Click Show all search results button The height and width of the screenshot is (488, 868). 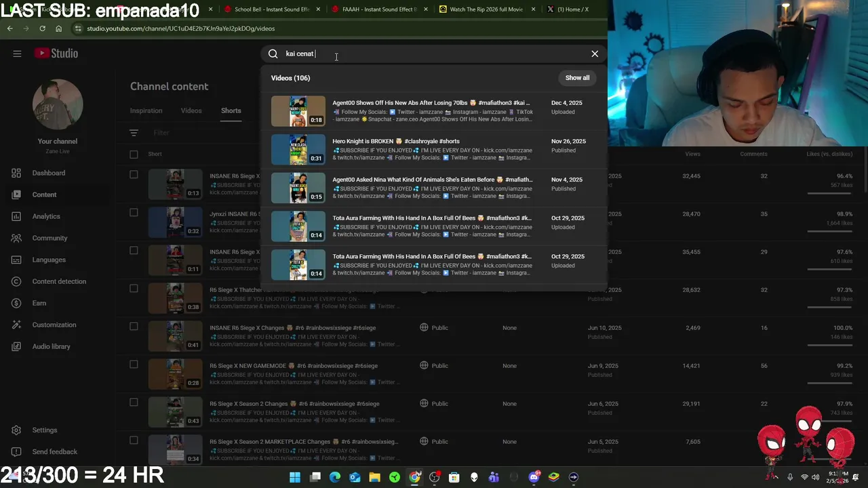click(578, 78)
